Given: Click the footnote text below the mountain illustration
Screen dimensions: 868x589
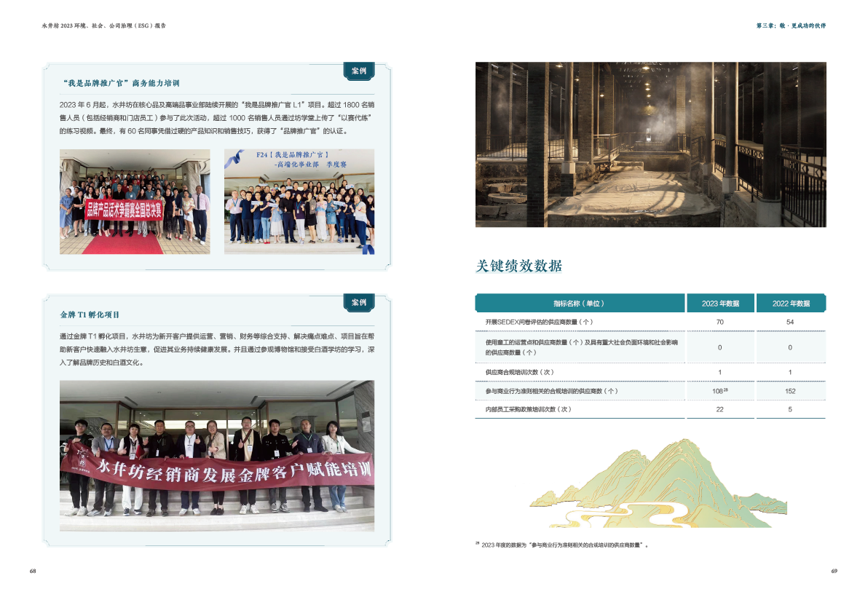Looking at the screenshot, I should [x=562, y=545].
